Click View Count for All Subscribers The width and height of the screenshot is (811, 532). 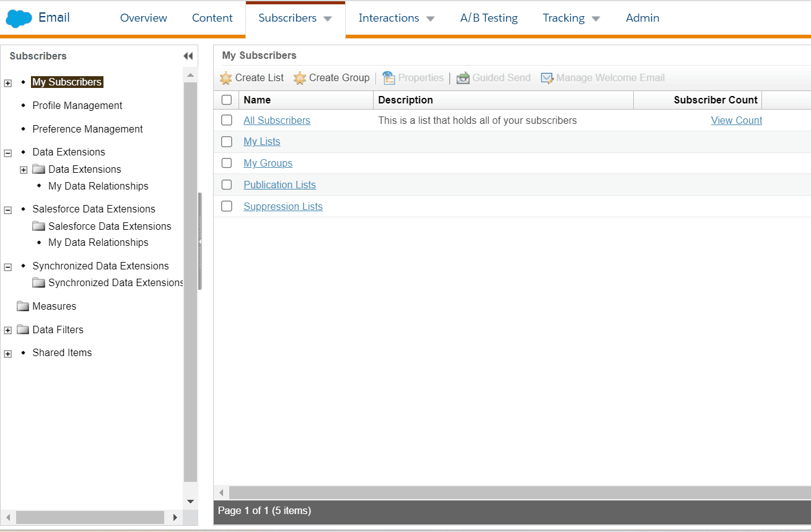[736, 120]
